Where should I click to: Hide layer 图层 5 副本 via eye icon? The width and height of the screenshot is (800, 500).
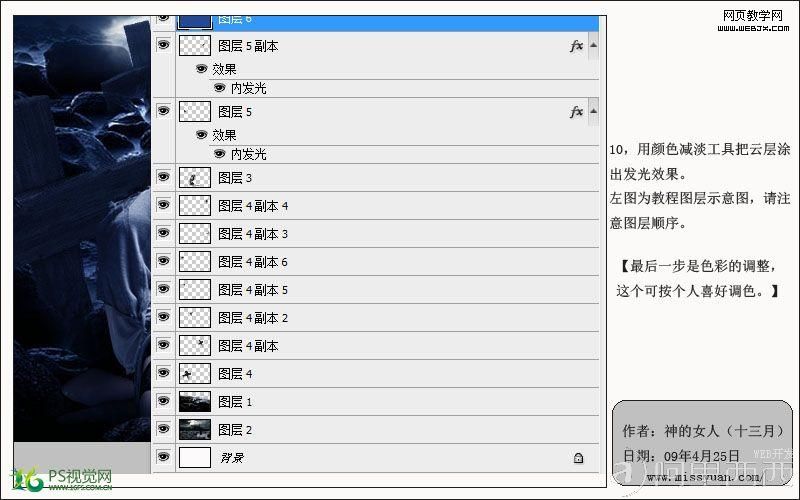(x=163, y=45)
